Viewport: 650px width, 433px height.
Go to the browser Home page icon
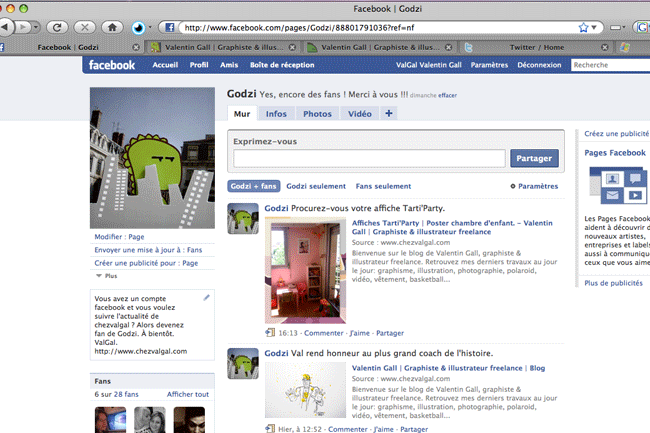112,27
